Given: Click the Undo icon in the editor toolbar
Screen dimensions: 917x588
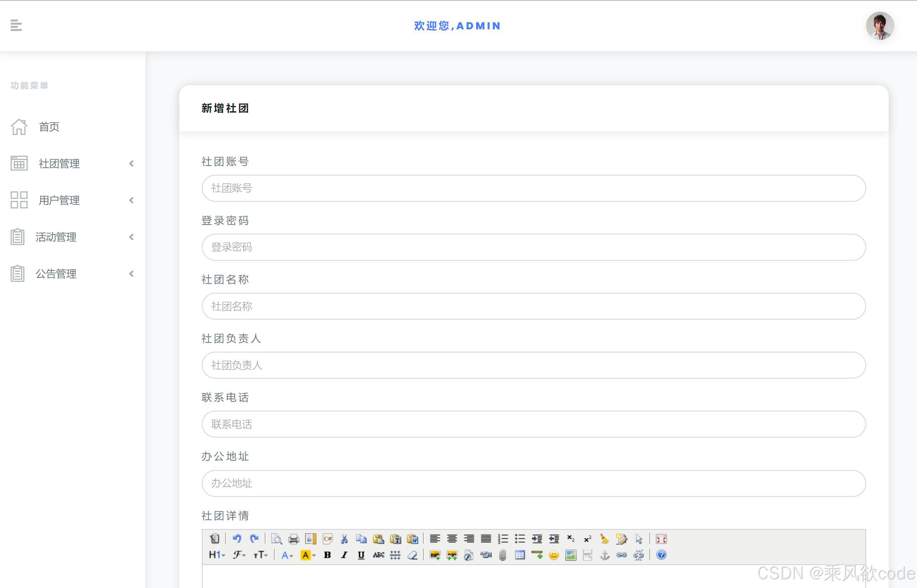Looking at the screenshot, I should (x=237, y=540).
